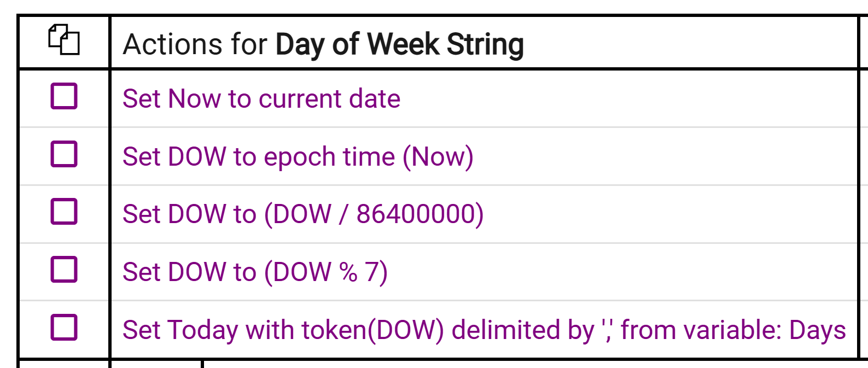Select the checkbox for DOW / 86400000 action
Screen dimensions: 868x368
click(64, 212)
